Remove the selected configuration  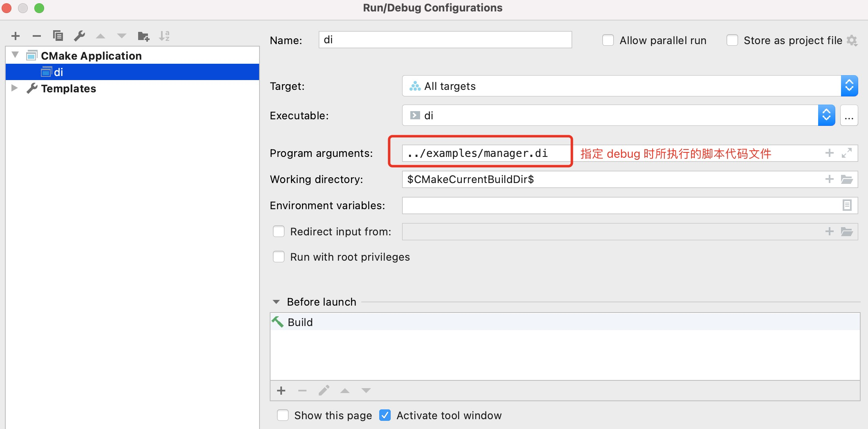[37, 36]
